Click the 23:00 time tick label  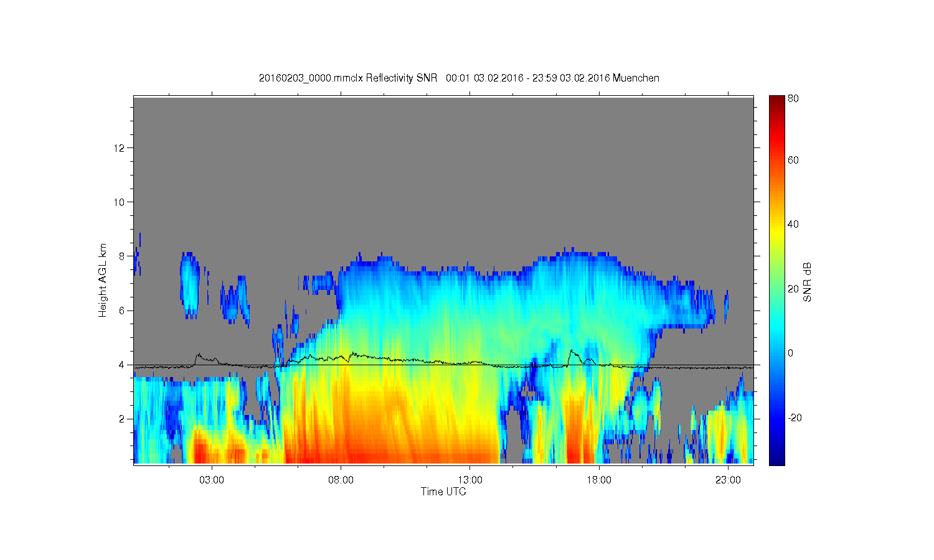pyautogui.click(x=728, y=480)
